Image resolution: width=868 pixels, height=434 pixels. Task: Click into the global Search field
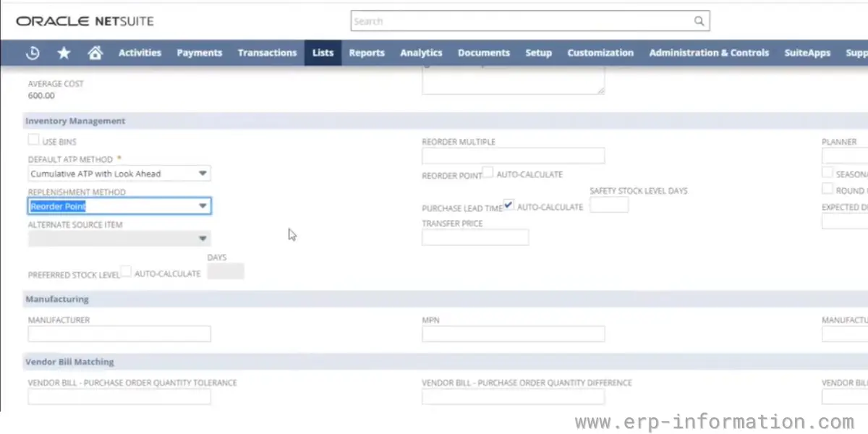point(521,21)
